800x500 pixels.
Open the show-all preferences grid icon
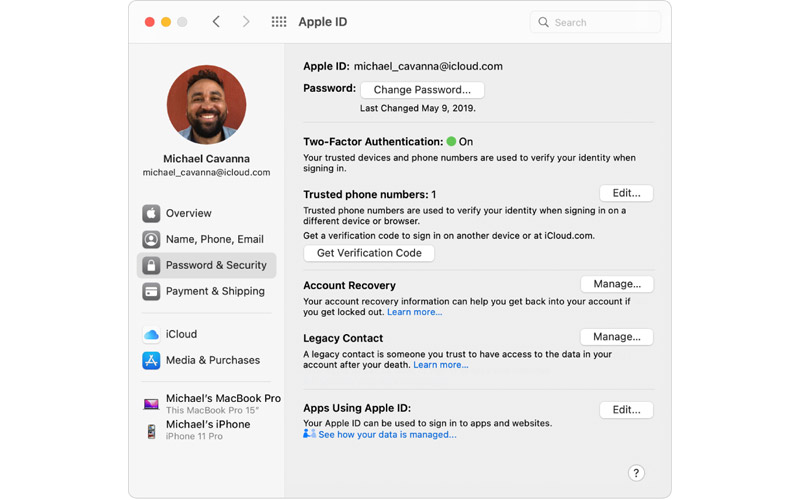(x=279, y=21)
